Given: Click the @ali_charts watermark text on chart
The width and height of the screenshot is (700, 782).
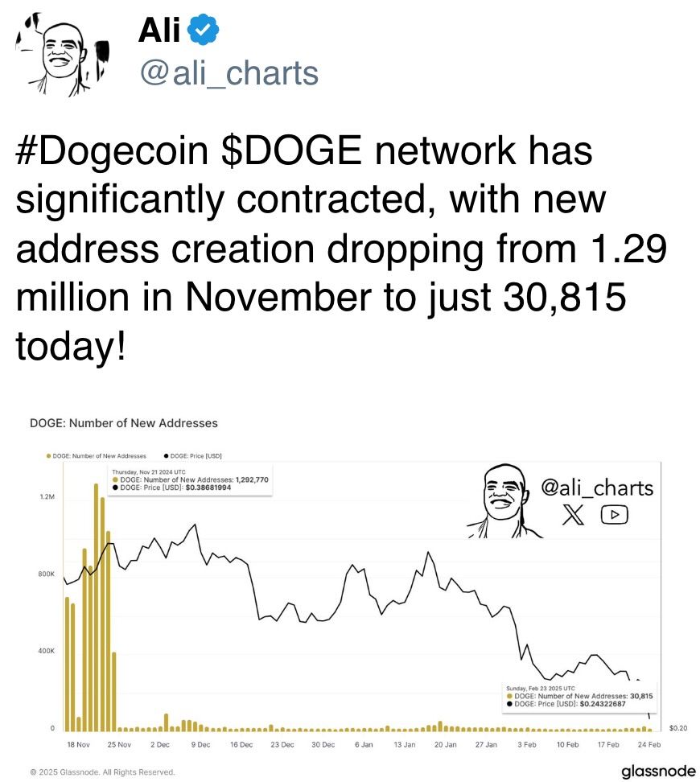Looking at the screenshot, I should click(597, 488).
